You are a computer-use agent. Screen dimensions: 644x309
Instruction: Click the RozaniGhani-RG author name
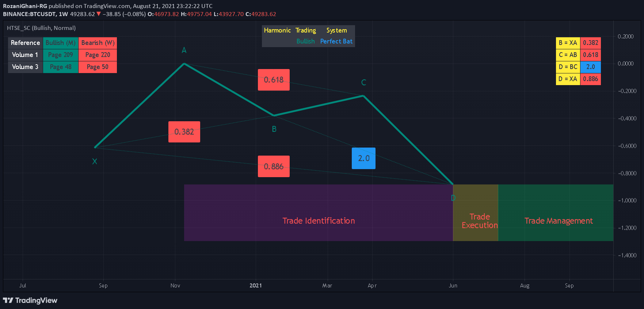coord(25,6)
